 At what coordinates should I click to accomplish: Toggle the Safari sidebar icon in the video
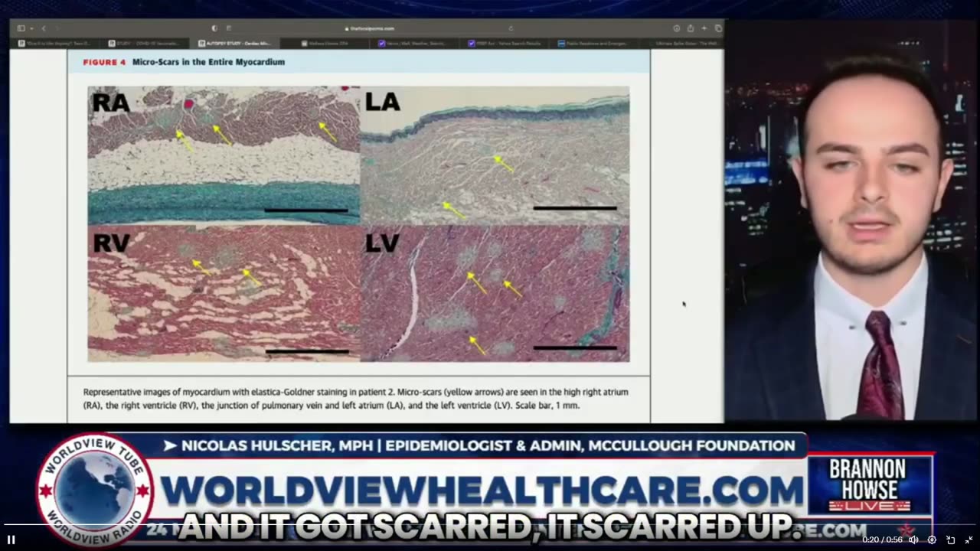(21, 28)
